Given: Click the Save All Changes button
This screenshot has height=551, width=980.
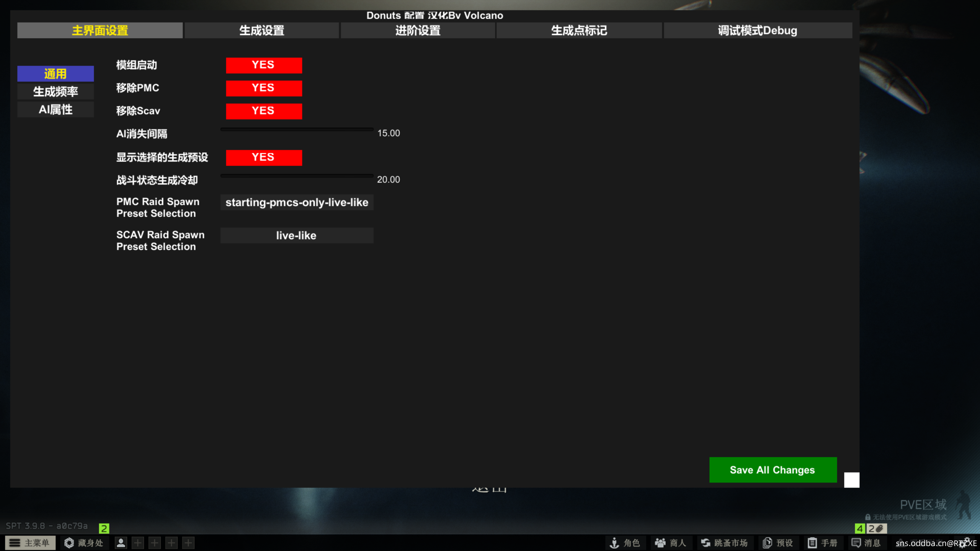Looking at the screenshot, I should point(773,469).
